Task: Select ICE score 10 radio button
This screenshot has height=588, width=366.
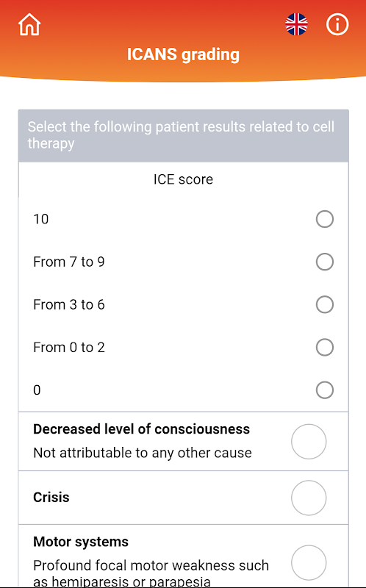Action: pos(324,219)
